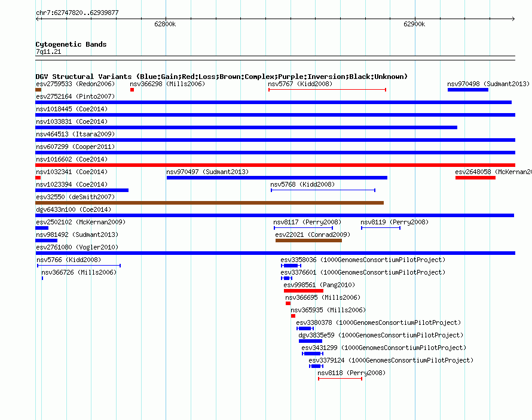The image size is (532, 420).
Task: Open nsv8119 (Perry2008) label
Action: 395,222
